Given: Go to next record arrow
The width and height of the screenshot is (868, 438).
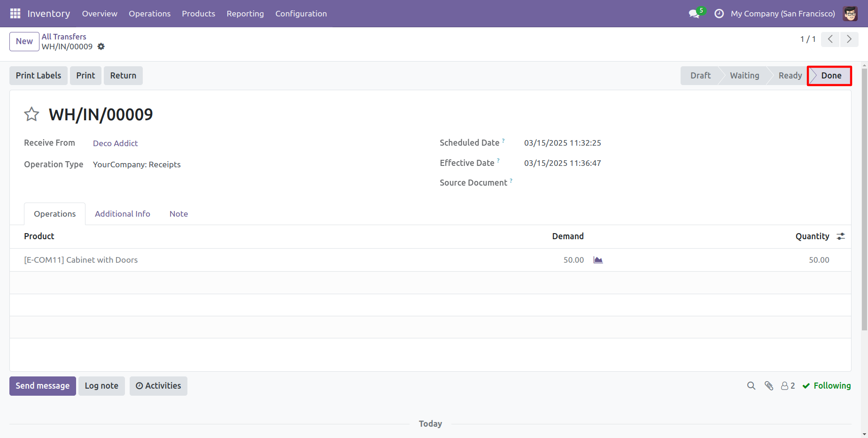Looking at the screenshot, I should coord(849,39).
